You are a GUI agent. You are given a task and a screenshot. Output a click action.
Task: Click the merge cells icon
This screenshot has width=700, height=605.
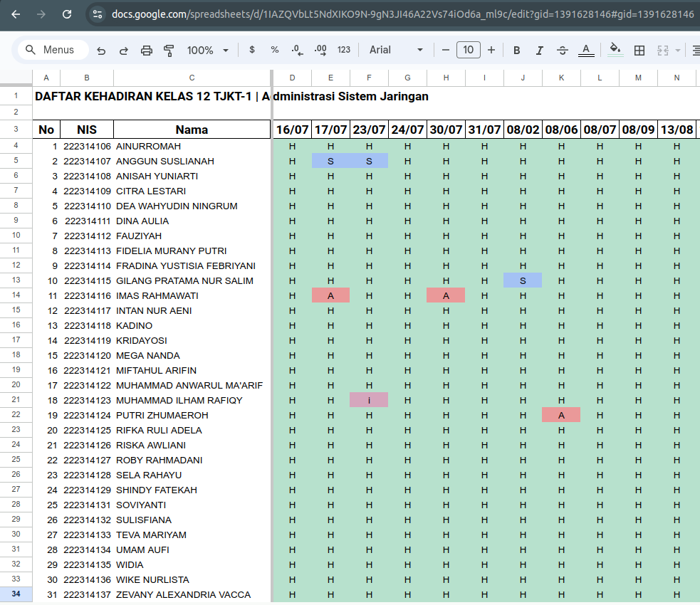663,50
